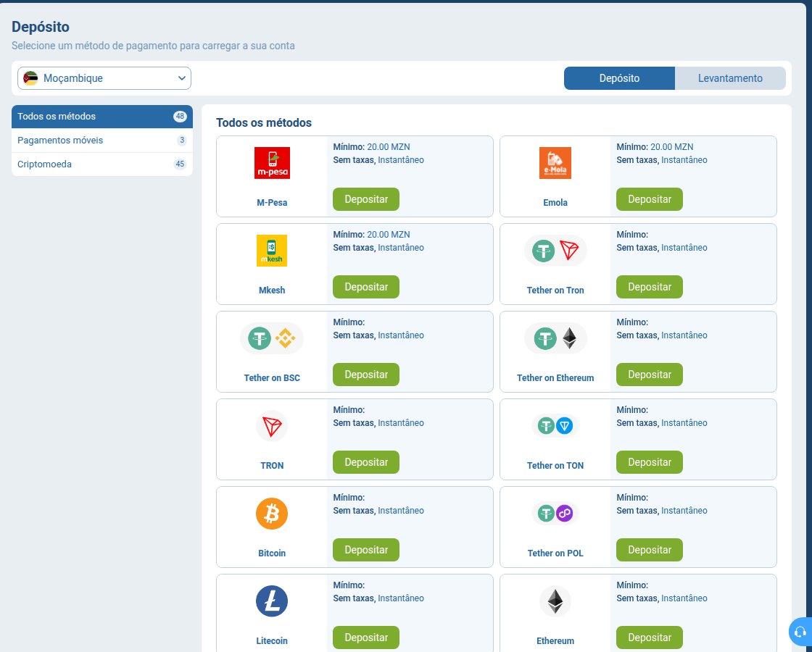The height and width of the screenshot is (652, 812).
Task: Open the Moçambique country dropdown
Action: coord(104,78)
